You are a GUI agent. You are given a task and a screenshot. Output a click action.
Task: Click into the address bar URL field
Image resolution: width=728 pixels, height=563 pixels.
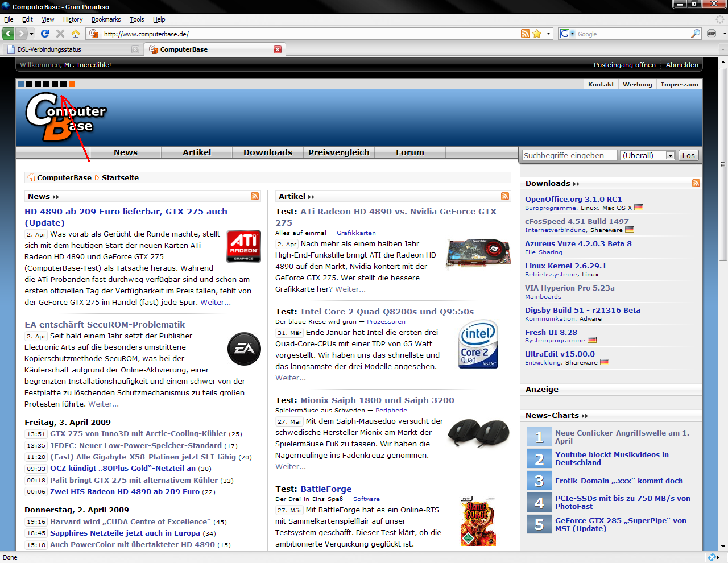[x=310, y=34]
